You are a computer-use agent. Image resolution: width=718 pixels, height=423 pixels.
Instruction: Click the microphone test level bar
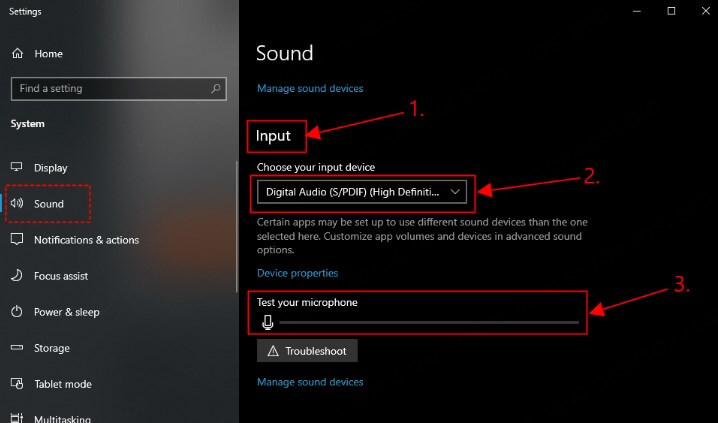pos(428,322)
